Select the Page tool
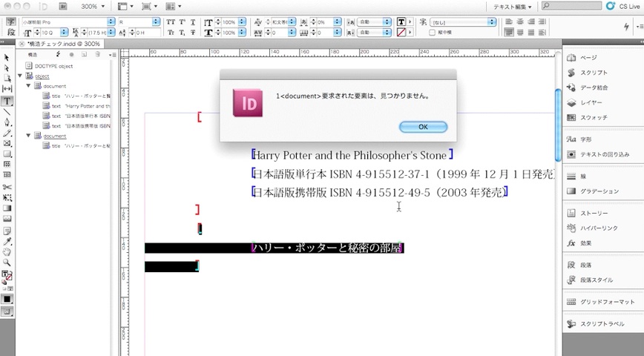The image size is (644, 356). point(7,78)
